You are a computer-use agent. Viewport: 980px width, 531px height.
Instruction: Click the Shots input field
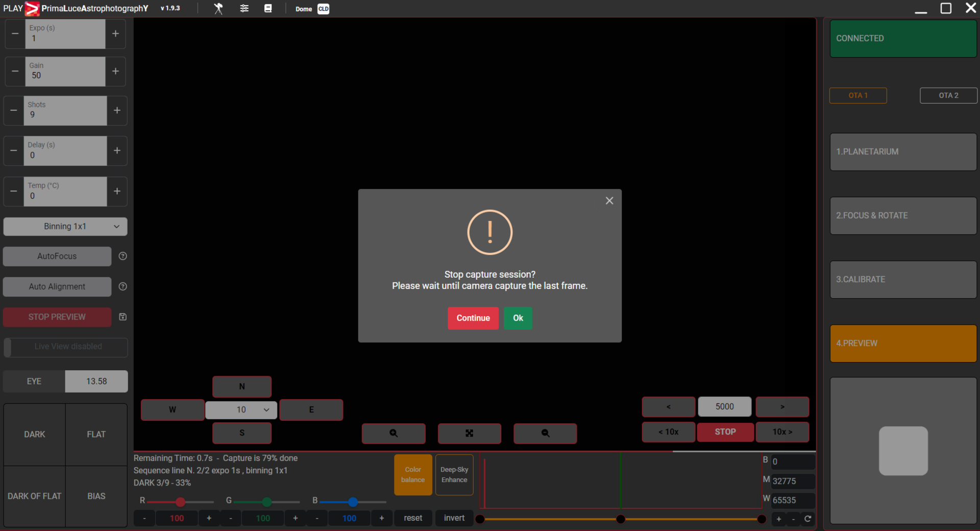point(65,110)
